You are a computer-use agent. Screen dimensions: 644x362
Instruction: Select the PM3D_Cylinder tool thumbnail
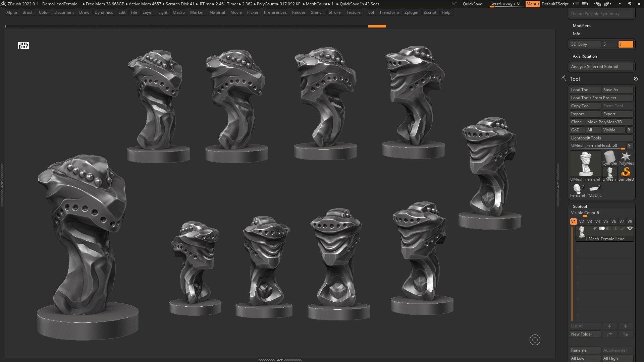(594, 190)
